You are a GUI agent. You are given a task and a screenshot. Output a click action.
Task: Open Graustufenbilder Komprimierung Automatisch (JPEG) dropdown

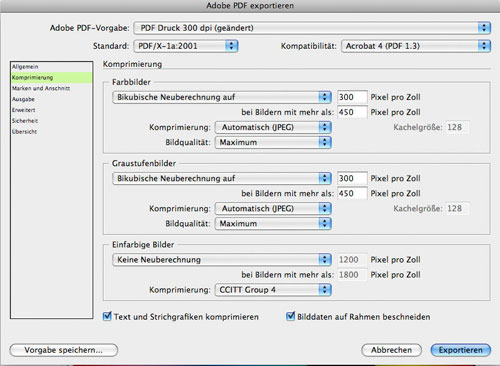273,209
